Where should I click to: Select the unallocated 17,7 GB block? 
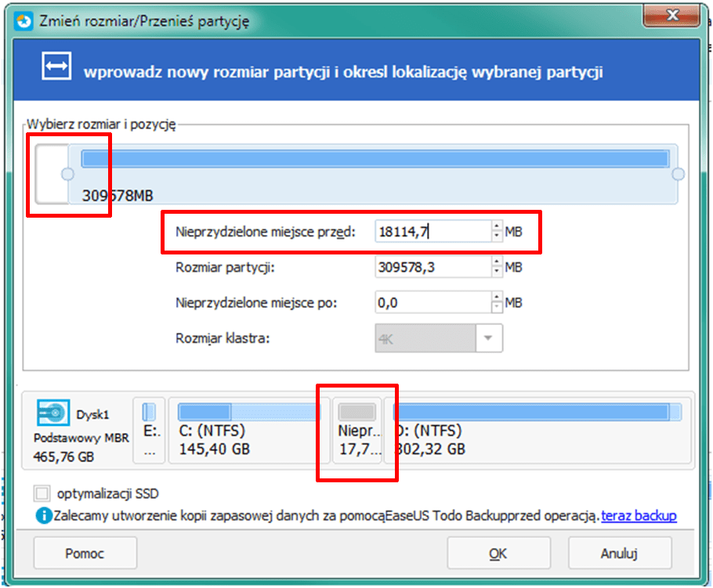pyautogui.click(x=357, y=431)
